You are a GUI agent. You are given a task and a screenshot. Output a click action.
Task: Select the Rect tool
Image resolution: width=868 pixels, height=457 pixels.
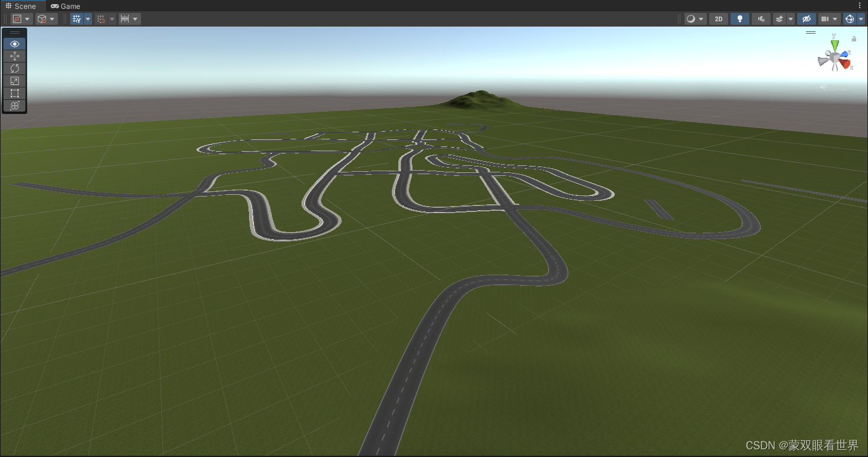point(14,93)
